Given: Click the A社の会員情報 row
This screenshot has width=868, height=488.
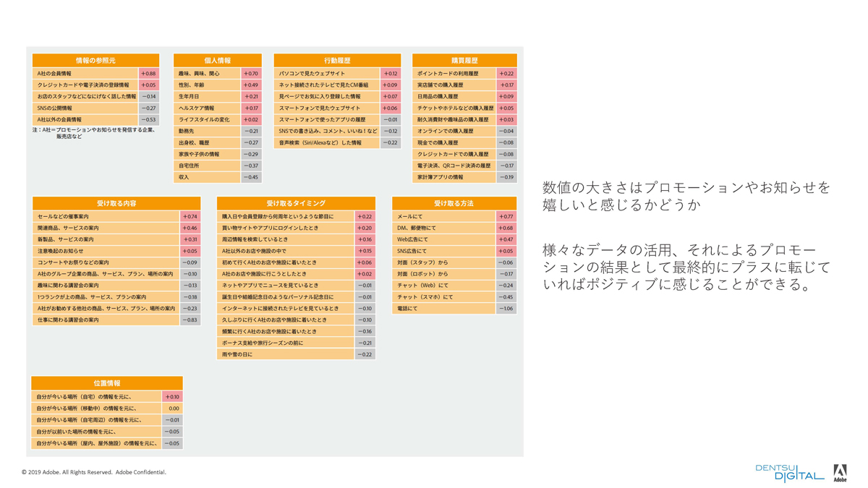Looking at the screenshot, I should click(85, 74).
